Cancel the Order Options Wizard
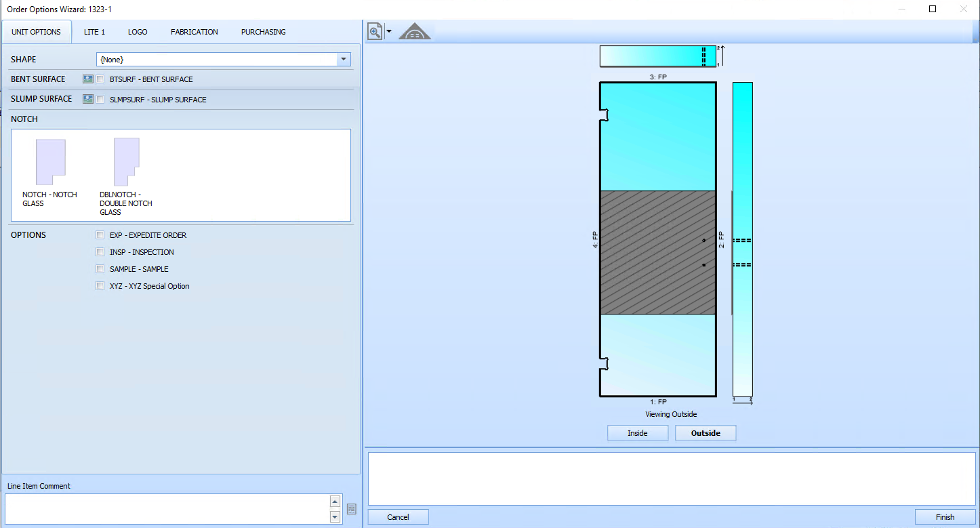The height and width of the screenshot is (528, 980). 398,516
